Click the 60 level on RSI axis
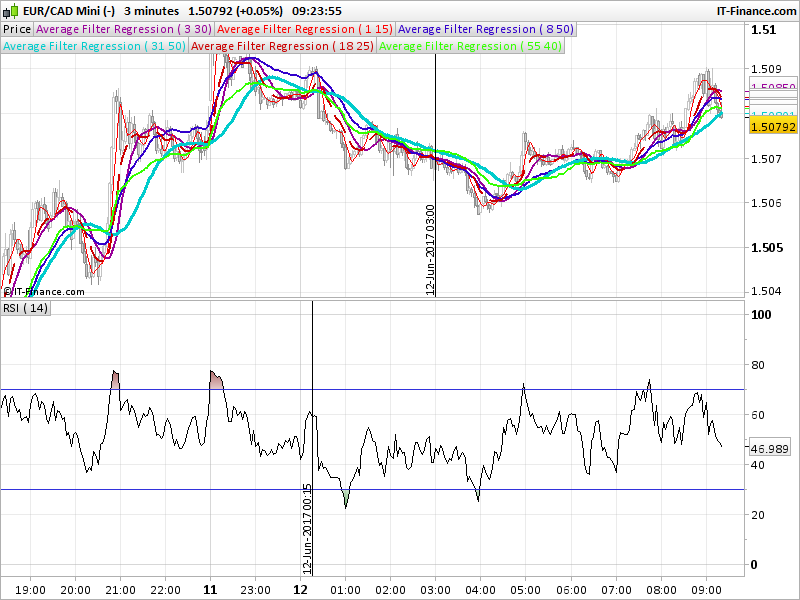Viewport: 800px width, 600px height. tap(758, 415)
